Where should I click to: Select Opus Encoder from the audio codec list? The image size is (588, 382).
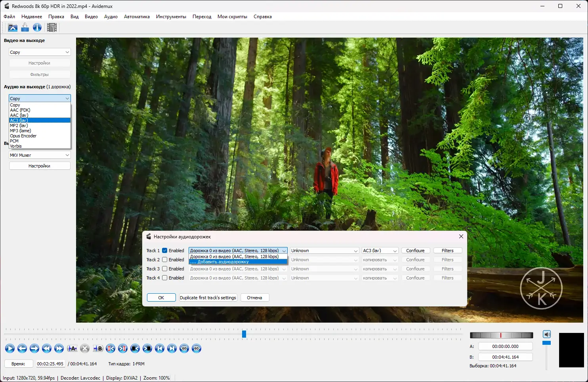[x=23, y=136]
